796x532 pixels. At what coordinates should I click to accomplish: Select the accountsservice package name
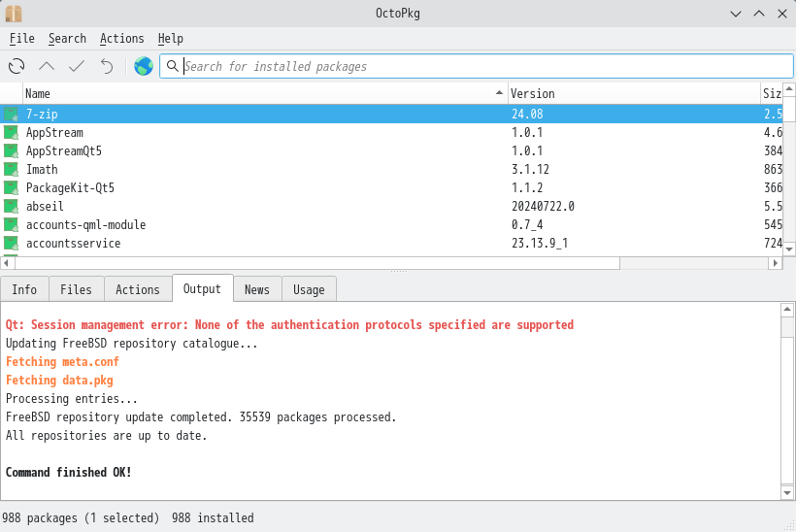(73, 243)
